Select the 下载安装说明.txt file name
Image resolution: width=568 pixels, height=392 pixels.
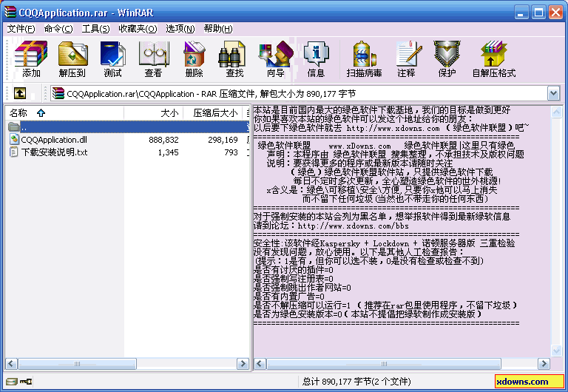click(x=54, y=152)
